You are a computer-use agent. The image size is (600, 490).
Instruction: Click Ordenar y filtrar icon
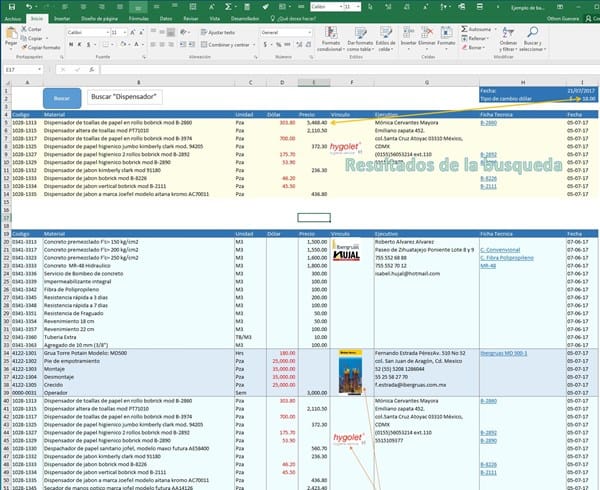pyautogui.click(x=508, y=34)
